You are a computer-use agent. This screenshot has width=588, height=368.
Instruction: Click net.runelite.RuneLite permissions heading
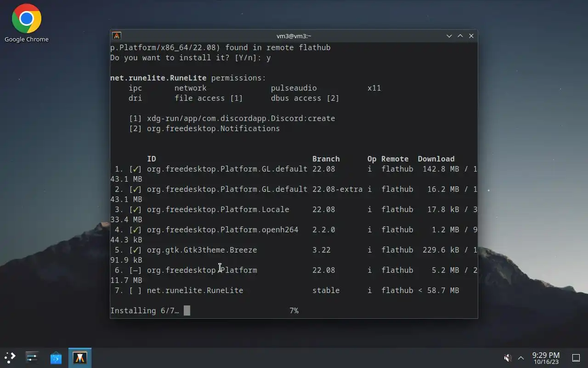point(188,78)
